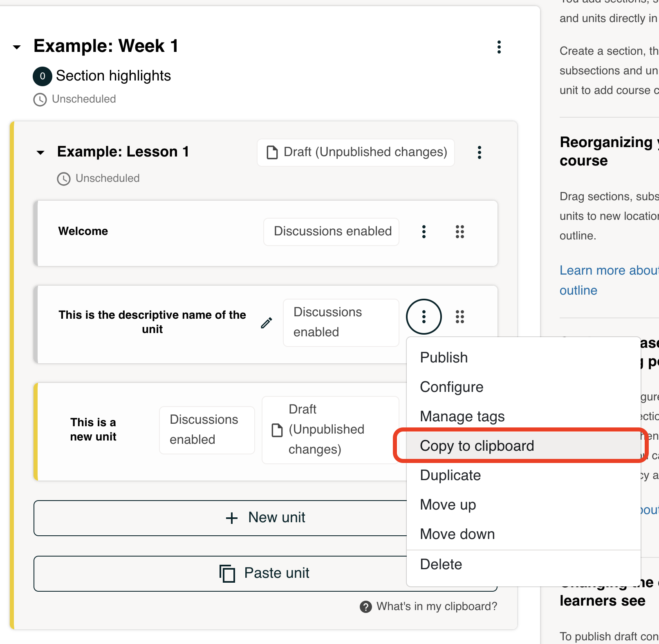Select Copy to clipboard from the menu

477,446
